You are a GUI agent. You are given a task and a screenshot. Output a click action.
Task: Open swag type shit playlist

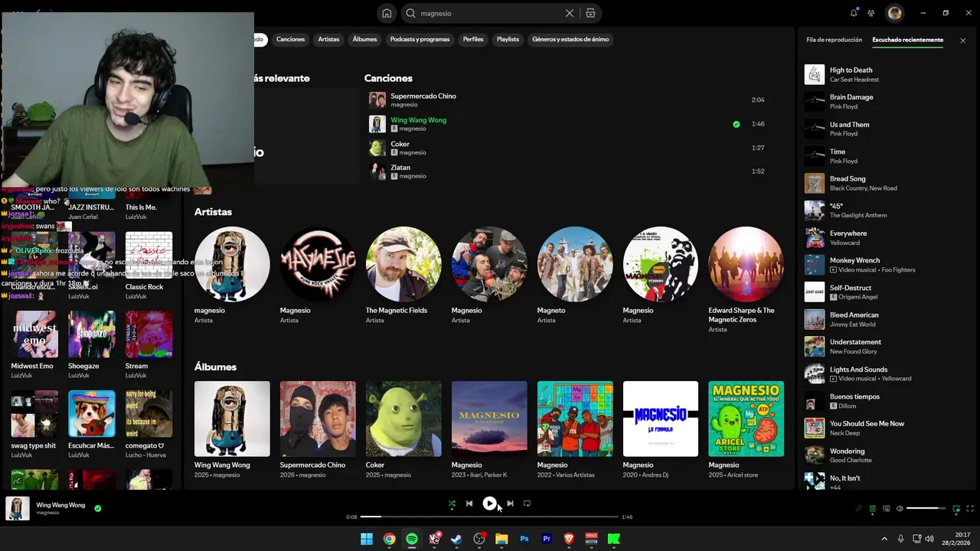click(x=34, y=424)
